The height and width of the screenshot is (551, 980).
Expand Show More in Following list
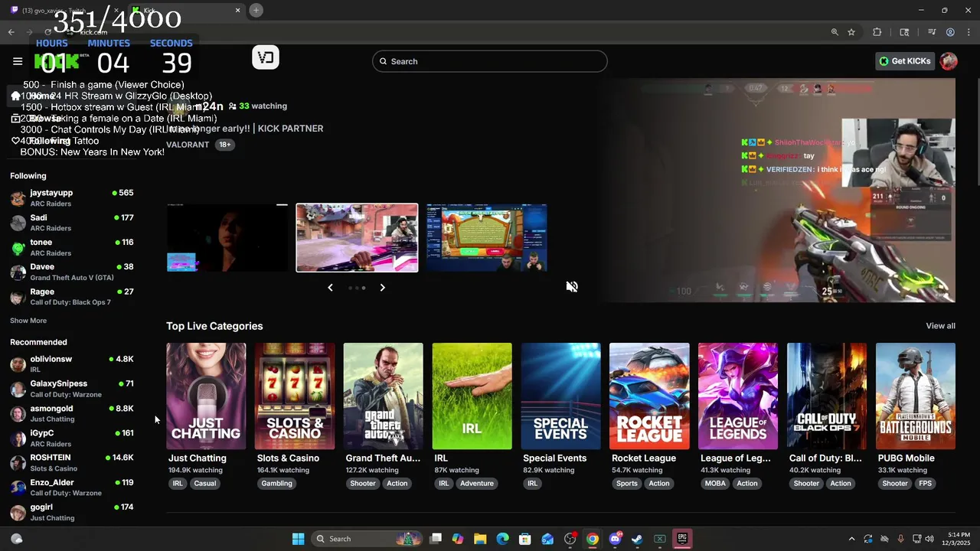click(28, 321)
